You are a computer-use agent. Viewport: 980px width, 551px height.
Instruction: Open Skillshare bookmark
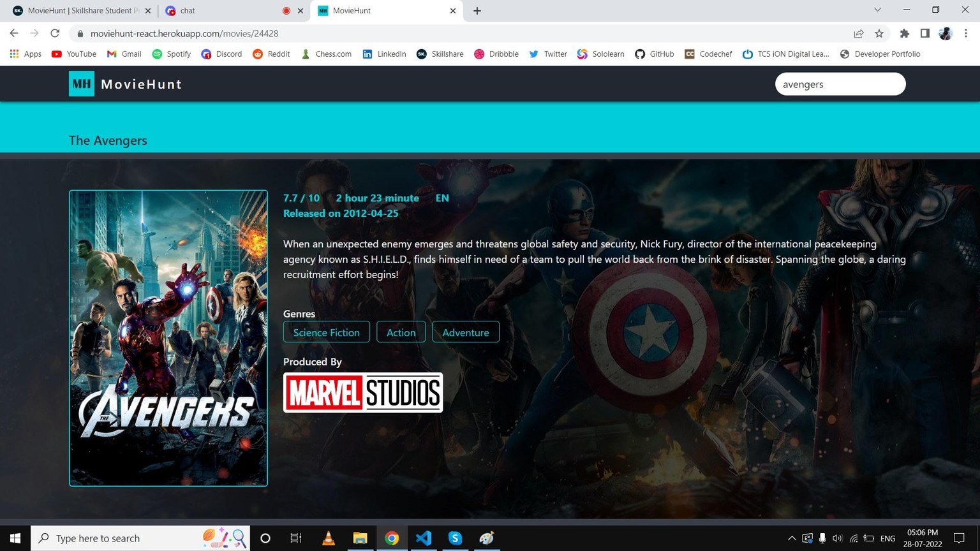tap(440, 54)
